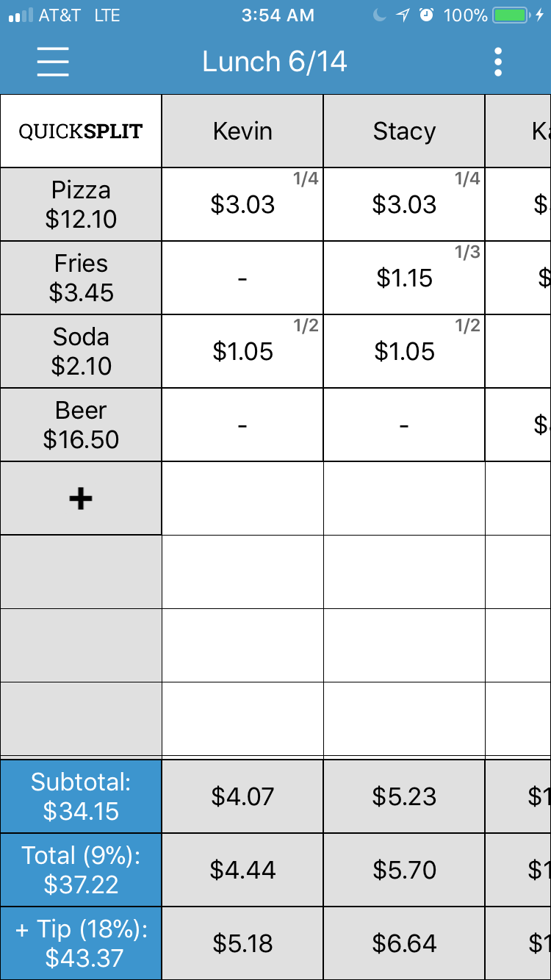Tap the alarm clock status icon
This screenshot has width=551, height=980.
427,15
